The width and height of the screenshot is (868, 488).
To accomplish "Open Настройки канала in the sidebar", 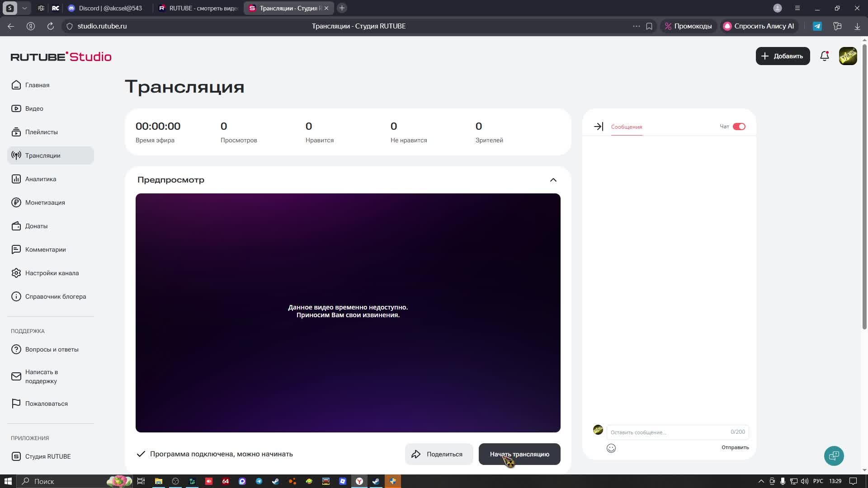I will pyautogui.click(x=52, y=273).
